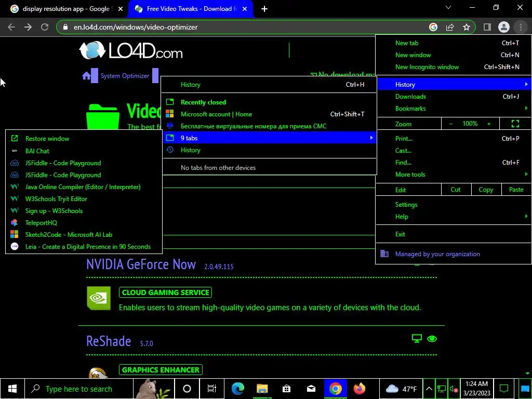
Task: Click the LO4D.com logo
Action: pos(131,50)
